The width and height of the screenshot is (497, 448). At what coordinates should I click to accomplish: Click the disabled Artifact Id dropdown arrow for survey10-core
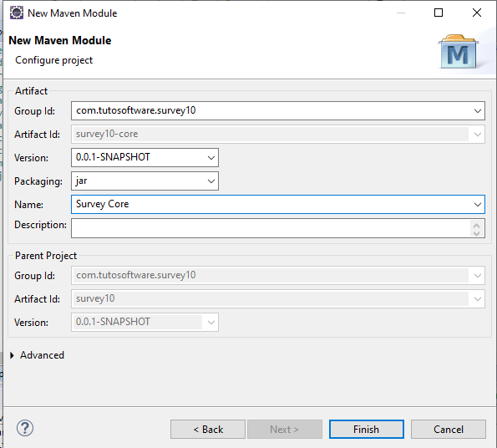tap(477, 134)
